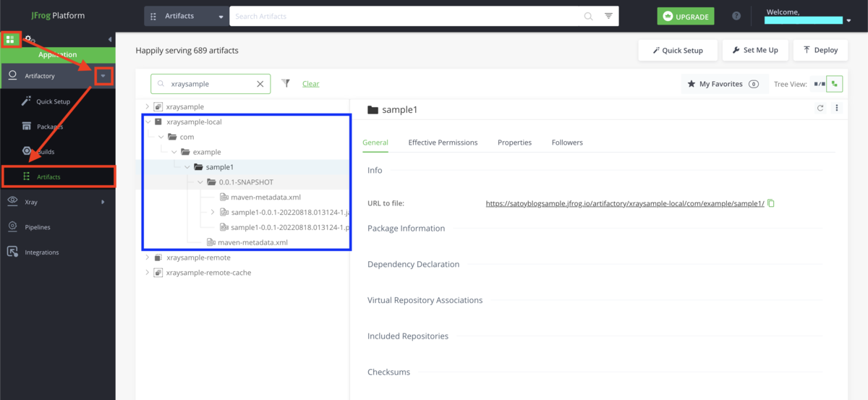This screenshot has height=400, width=868.
Task: Switch to the Effective Permissions tab
Action: 443,142
